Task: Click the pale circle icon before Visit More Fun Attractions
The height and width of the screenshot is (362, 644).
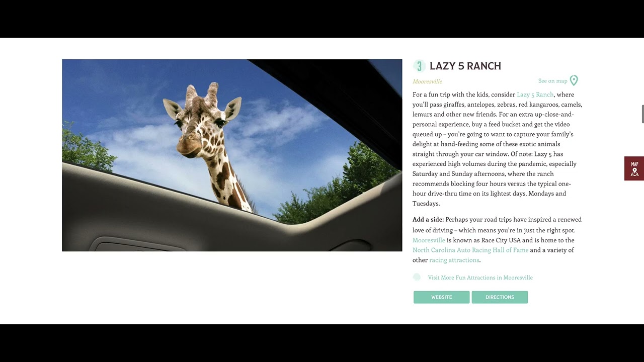Action: [417, 277]
